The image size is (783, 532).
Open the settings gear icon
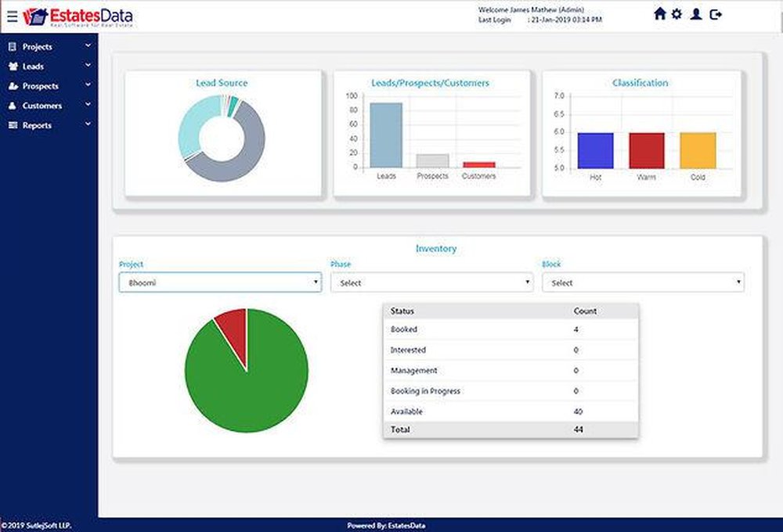677,15
